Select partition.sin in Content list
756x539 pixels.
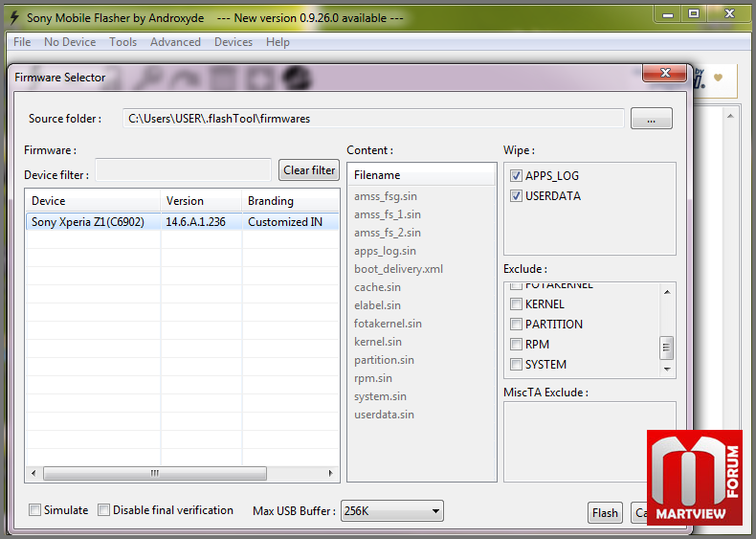pyautogui.click(x=384, y=360)
